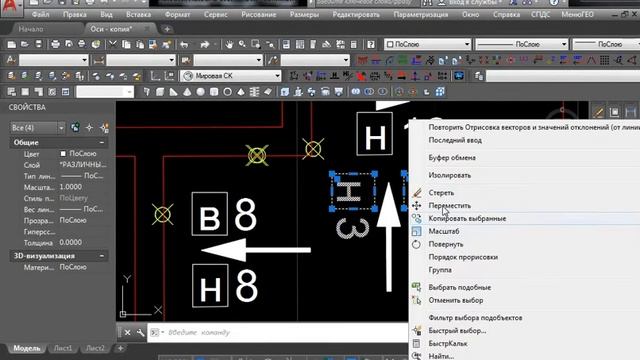Open the СПДС menu
Image resolution: width=640 pixels, height=360 pixels.
click(x=540, y=15)
